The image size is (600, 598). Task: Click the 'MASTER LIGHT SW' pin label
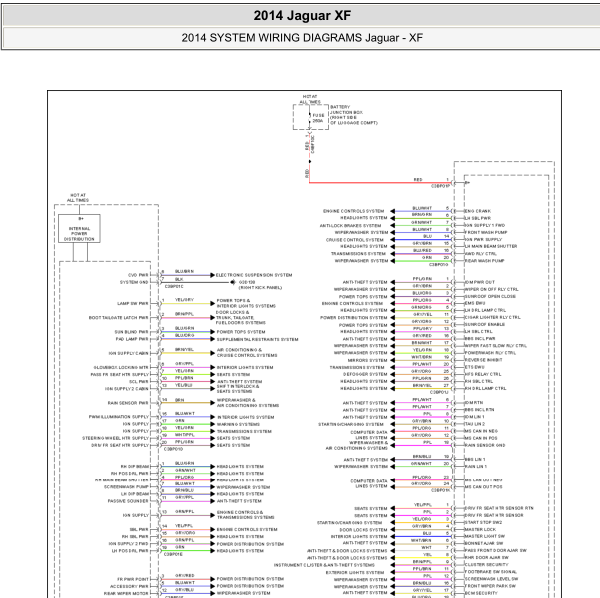pyautogui.click(x=485, y=536)
